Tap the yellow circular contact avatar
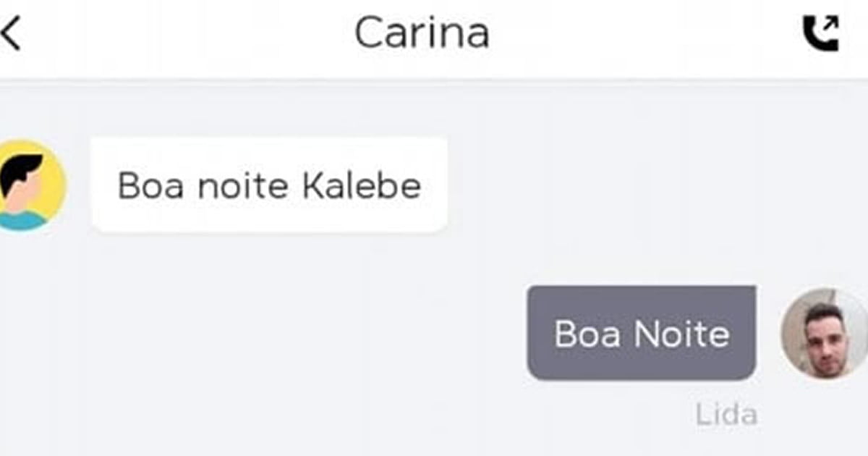The width and height of the screenshot is (868, 456). coord(29,186)
